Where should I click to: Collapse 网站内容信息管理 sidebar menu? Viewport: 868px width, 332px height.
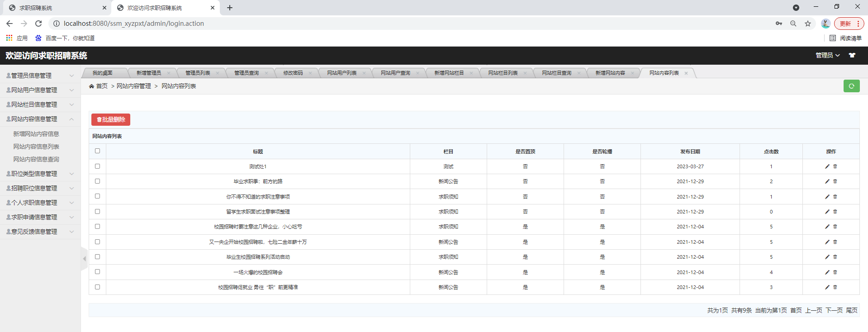pos(40,119)
